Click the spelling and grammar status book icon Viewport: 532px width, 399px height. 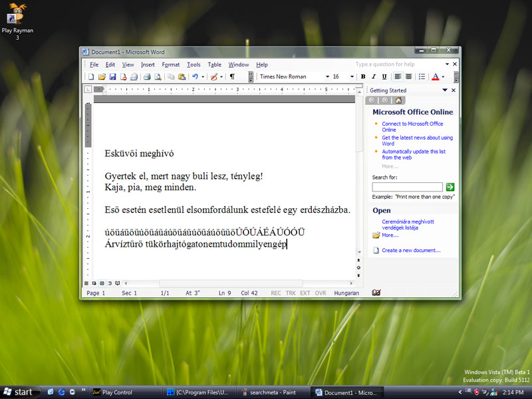pos(376,293)
